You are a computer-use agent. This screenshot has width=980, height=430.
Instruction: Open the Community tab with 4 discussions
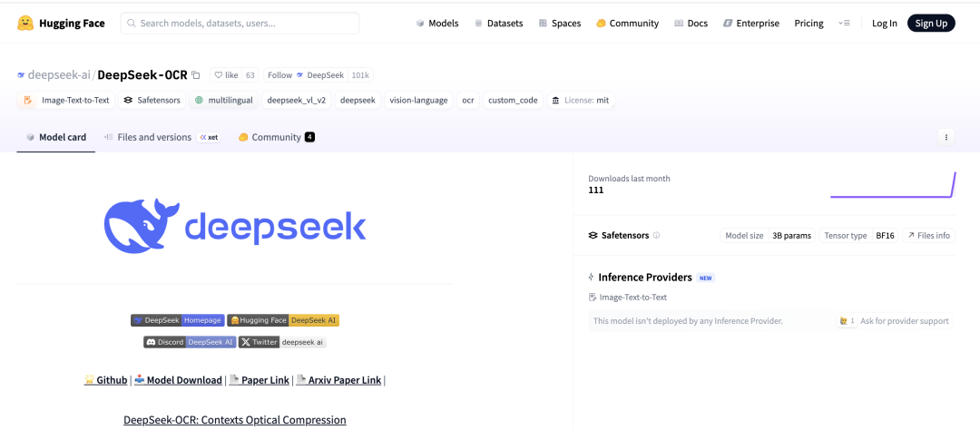(275, 137)
